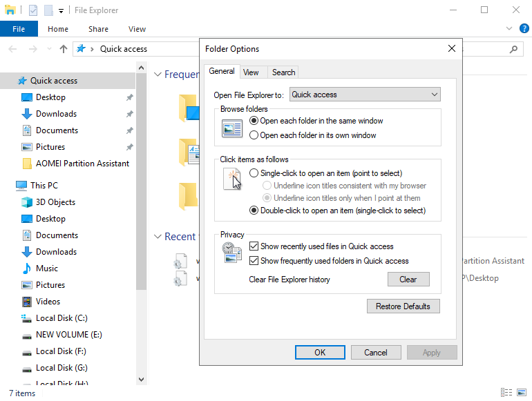
Task: Click the Videos film icon
Action: [27, 302]
